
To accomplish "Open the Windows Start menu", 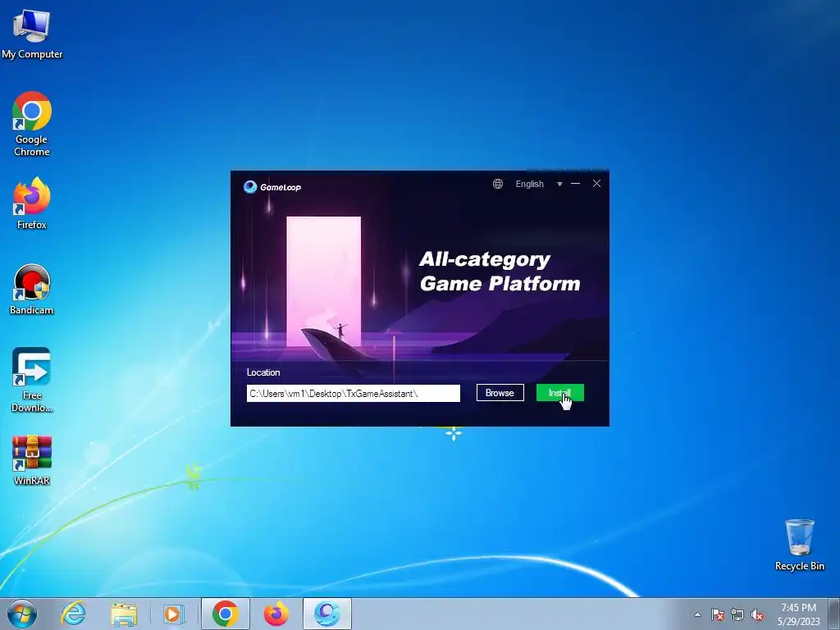I will click(x=22, y=614).
